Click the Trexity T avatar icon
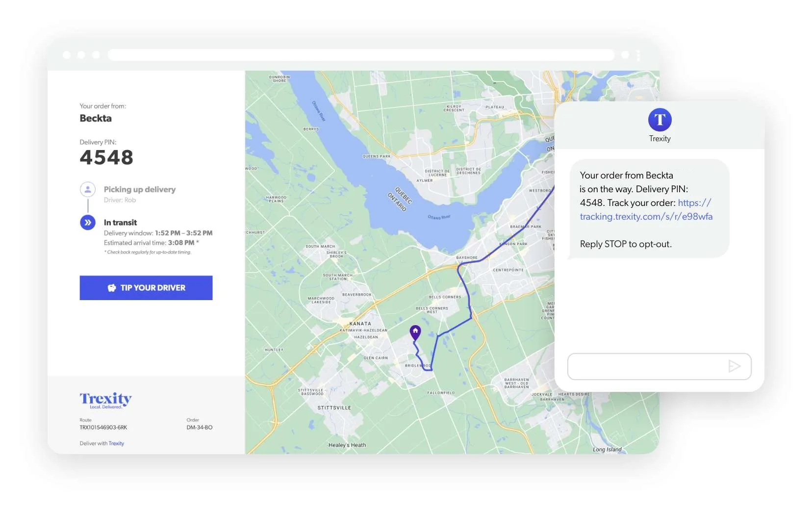This screenshot has width=812, height=509. tap(660, 119)
